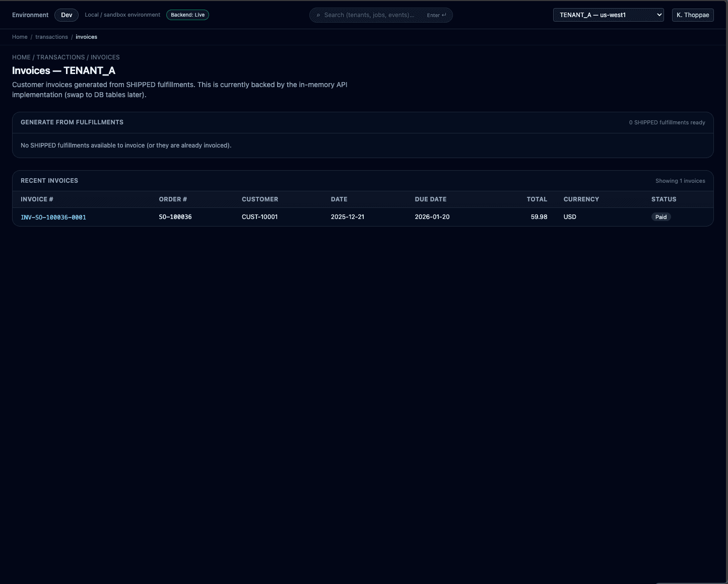Click the magnifier icon in the search bar
Screen dimensions: 728x584
click(318, 15)
